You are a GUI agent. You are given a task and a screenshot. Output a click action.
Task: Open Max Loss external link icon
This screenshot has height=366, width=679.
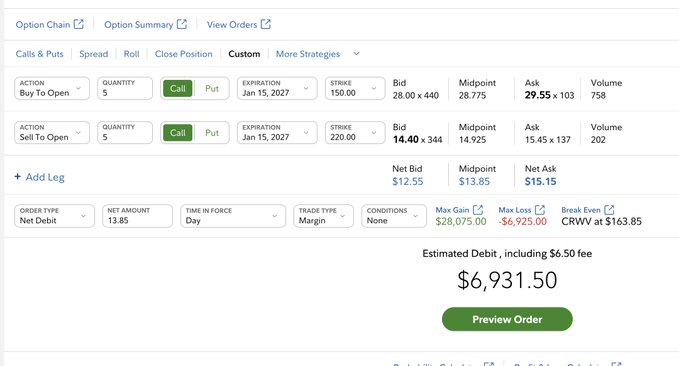(540, 210)
